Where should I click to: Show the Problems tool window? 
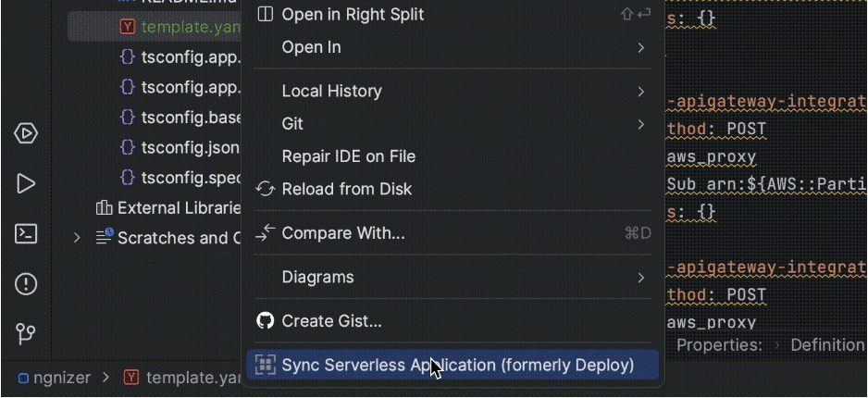click(26, 284)
